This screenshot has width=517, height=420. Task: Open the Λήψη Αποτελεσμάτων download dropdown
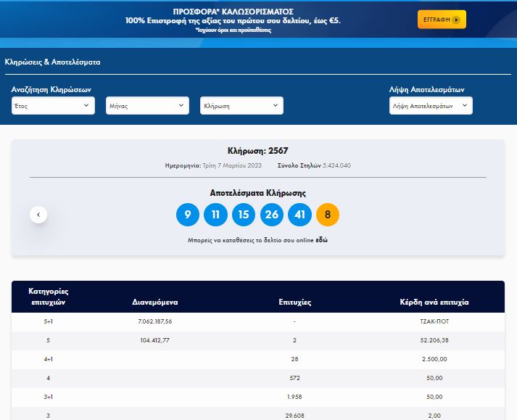(x=431, y=106)
